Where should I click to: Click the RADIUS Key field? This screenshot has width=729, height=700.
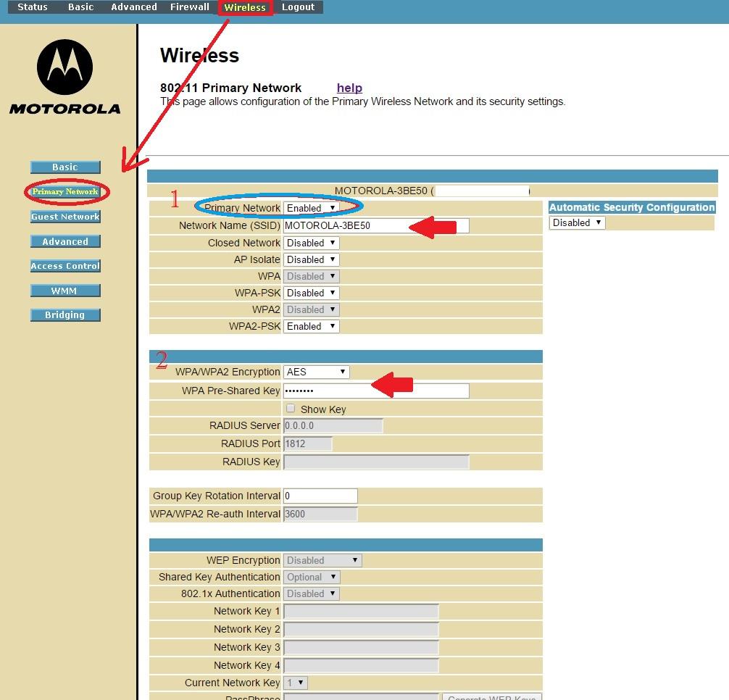[x=376, y=462]
